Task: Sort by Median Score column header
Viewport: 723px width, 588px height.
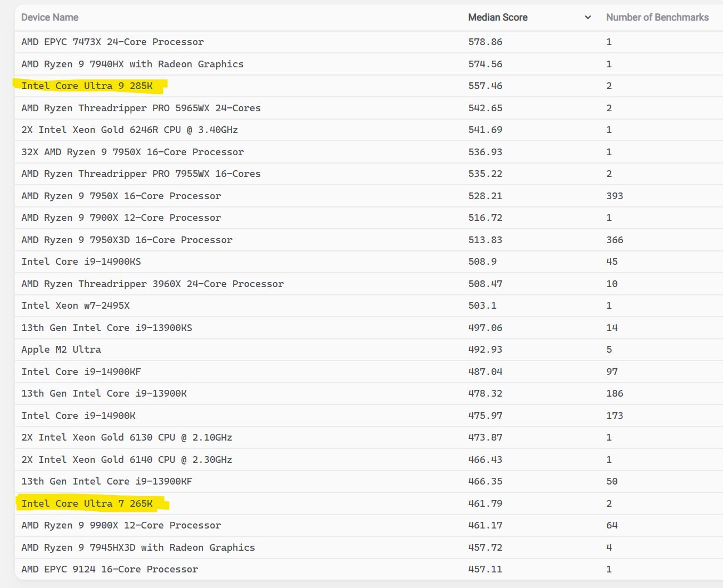Action: tap(497, 17)
